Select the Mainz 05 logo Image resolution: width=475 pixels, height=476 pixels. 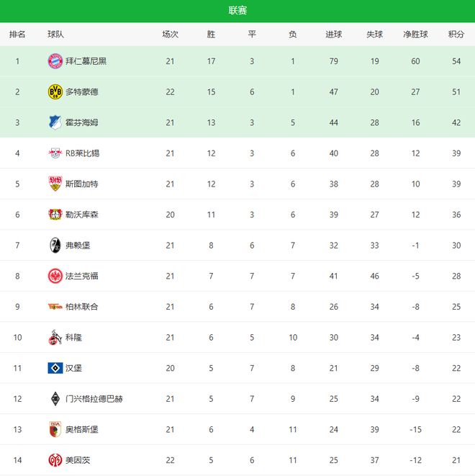click(55, 459)
